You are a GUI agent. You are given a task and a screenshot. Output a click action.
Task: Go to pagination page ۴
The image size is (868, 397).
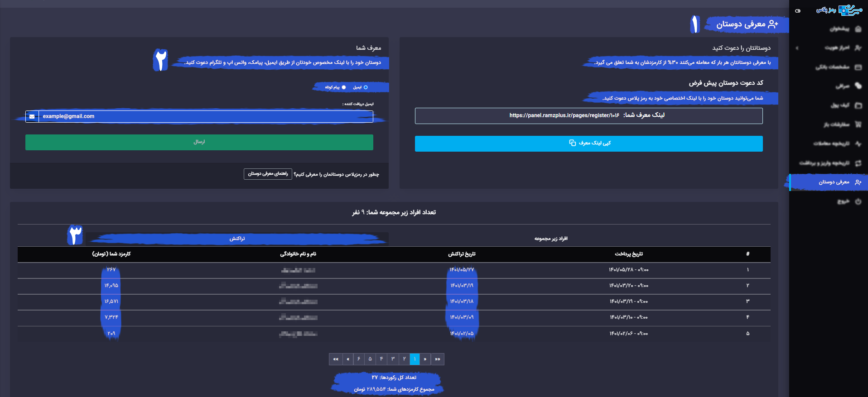[381, 359]
